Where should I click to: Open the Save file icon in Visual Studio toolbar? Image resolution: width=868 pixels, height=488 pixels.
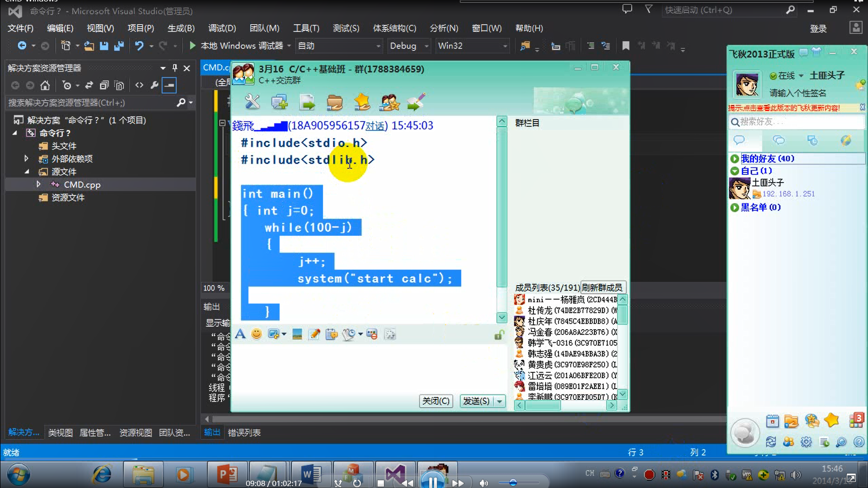[104, 46]
